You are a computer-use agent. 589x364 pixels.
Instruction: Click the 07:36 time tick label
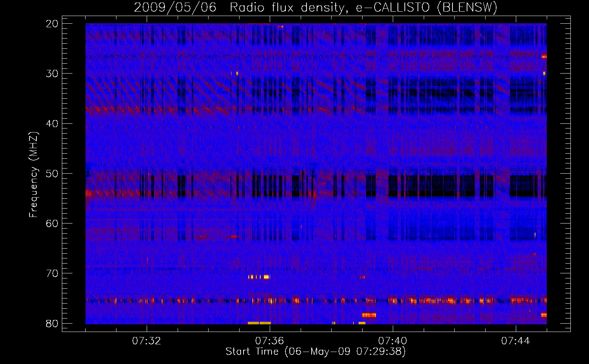point(270,341)
